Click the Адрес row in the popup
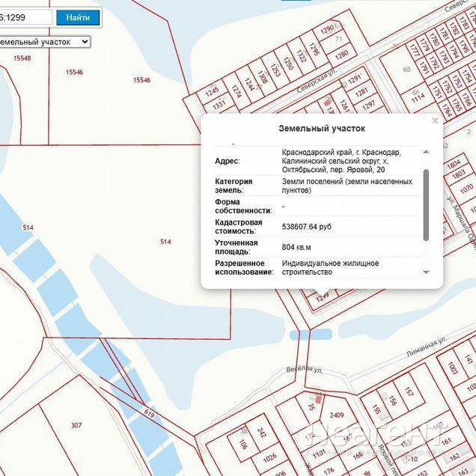The width and height of the screenshot is (476, 476). point(238,161)
